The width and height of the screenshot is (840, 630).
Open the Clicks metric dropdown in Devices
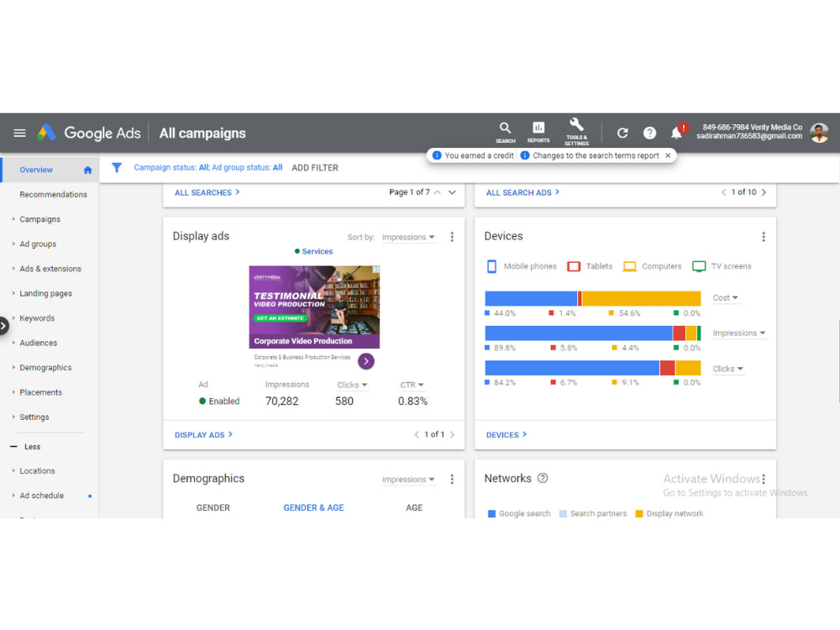(x=727, y=369)
